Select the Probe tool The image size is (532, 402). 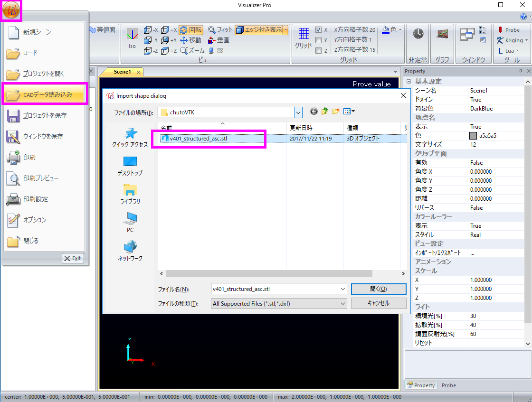coord(508,30)
